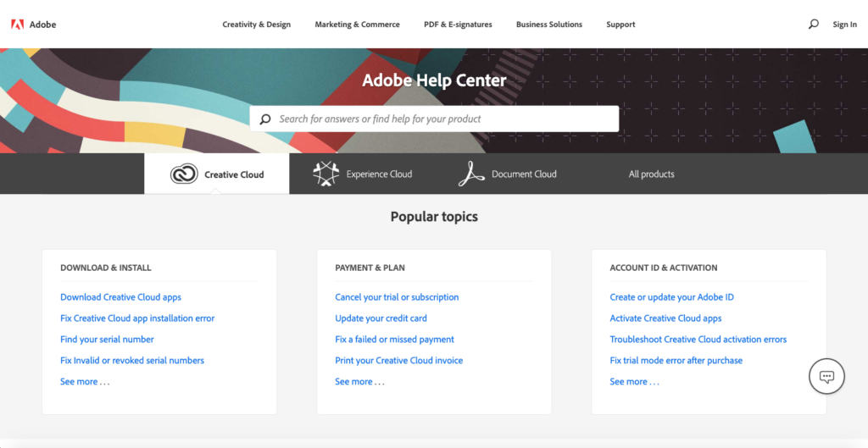The image size is (868, 448).
Task: Open PDF & E-signatures menu
Action: 458,25
